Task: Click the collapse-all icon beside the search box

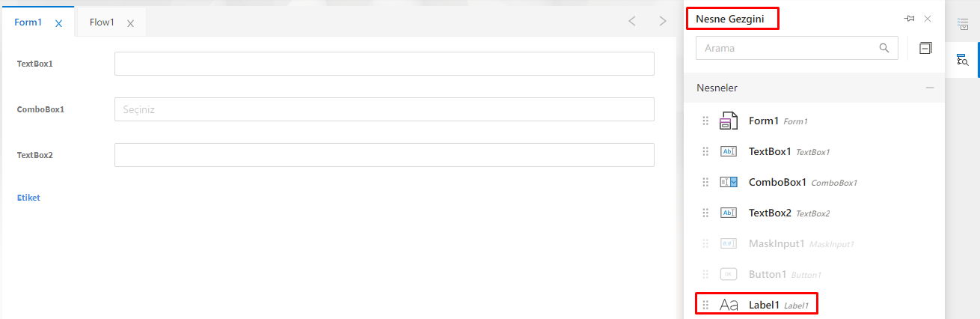Action: click(x=925, y=48)
